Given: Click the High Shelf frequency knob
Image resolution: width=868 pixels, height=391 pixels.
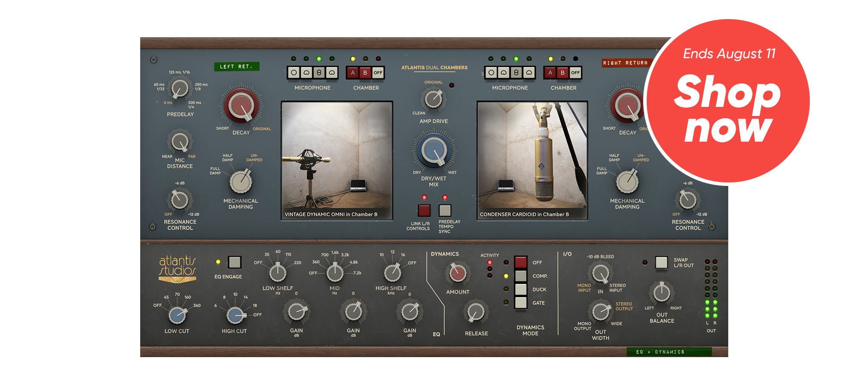Looking at the screenshot, I should point(392,273).
